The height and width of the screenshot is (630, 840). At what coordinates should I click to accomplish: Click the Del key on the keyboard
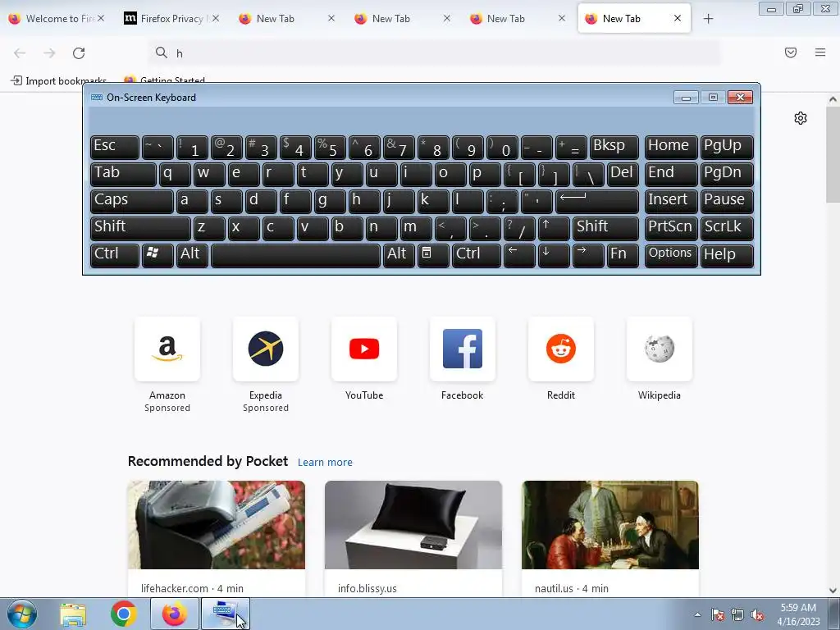pos(623,174)
